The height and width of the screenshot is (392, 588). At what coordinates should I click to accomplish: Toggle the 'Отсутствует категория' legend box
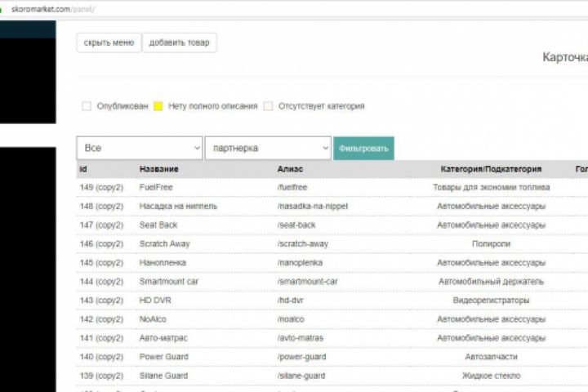coord(268,106)
